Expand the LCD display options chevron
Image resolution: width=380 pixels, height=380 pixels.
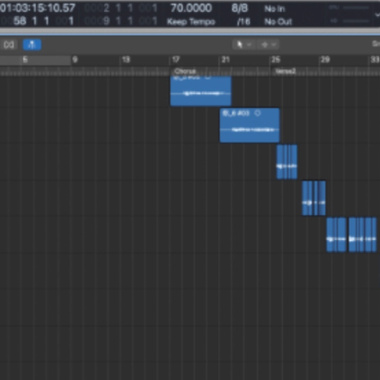coord(377,15)
